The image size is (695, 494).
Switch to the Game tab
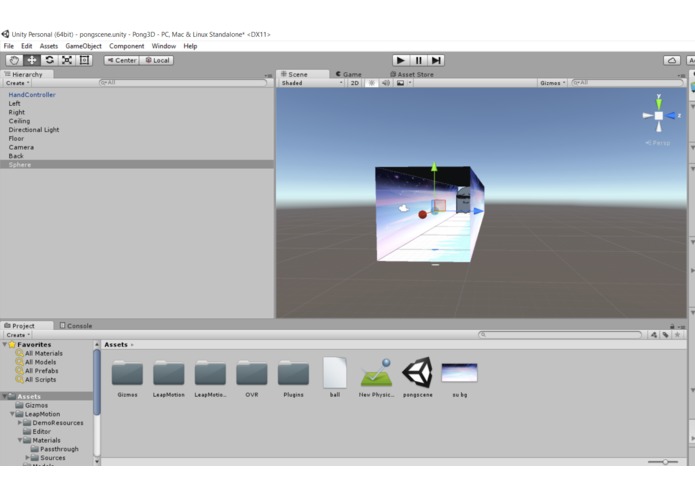349,74
